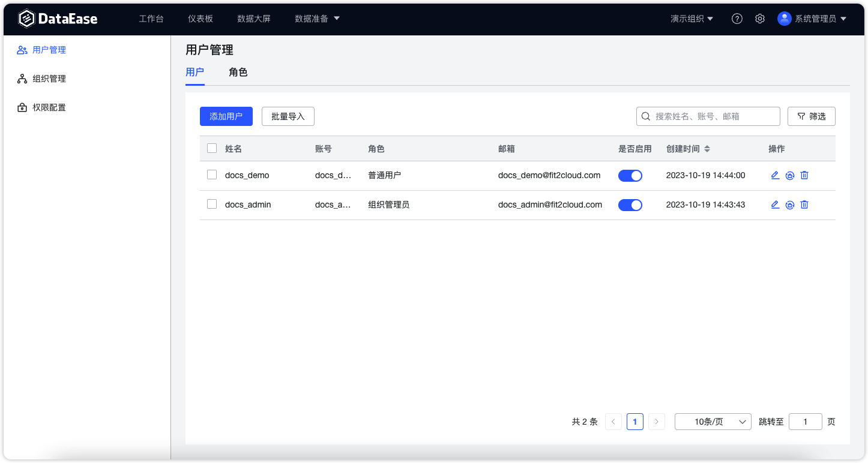Edit the docs_demo user
The image size is (868, 463).
pos(775,175)
